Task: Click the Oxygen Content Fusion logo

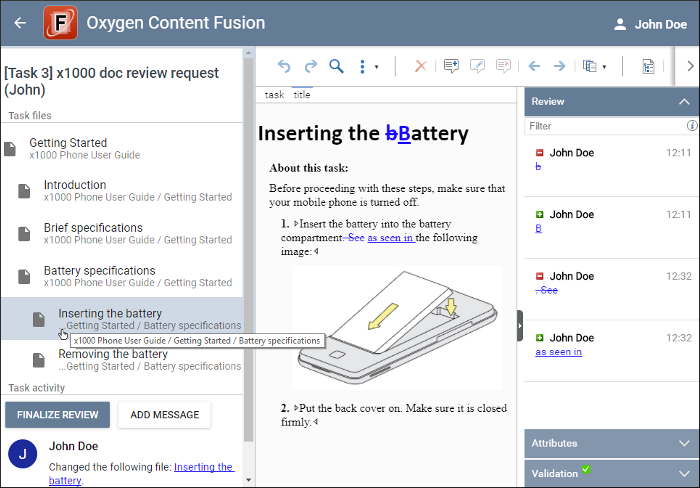Action: [60, 22]
